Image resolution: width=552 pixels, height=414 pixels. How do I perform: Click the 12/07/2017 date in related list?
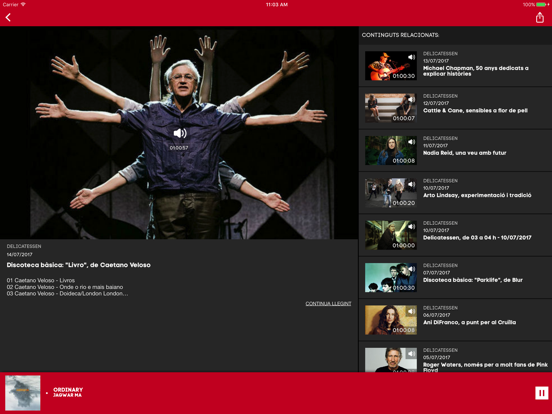click(436, 103)
